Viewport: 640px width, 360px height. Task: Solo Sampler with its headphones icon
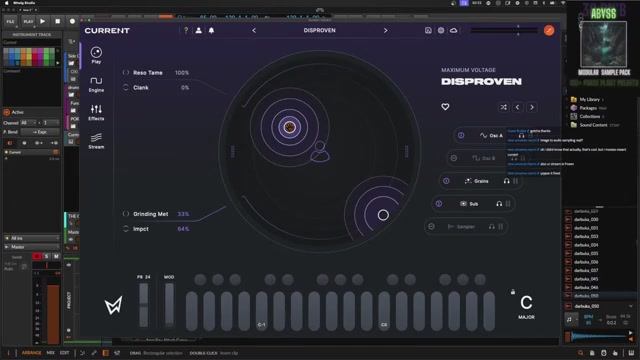491,227
